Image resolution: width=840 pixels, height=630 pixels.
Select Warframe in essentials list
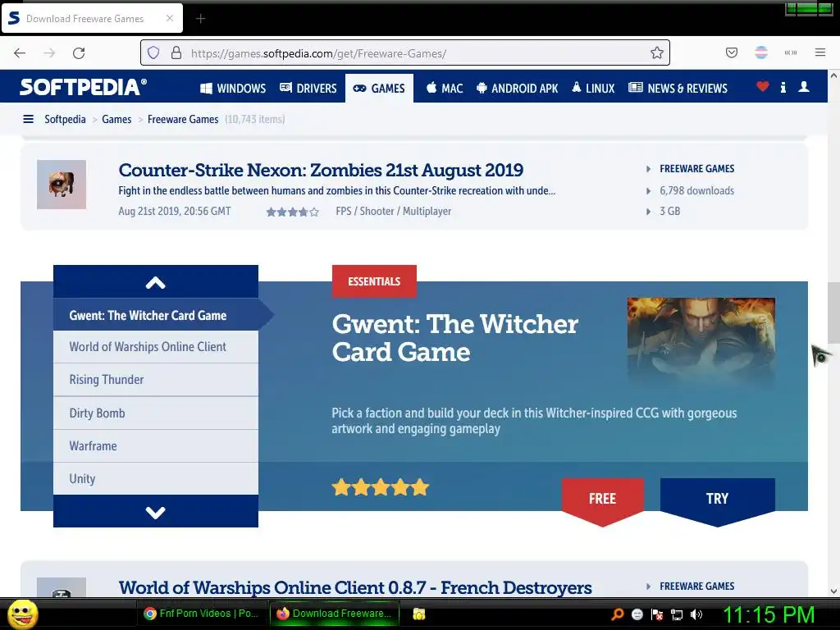click(156, 445)
